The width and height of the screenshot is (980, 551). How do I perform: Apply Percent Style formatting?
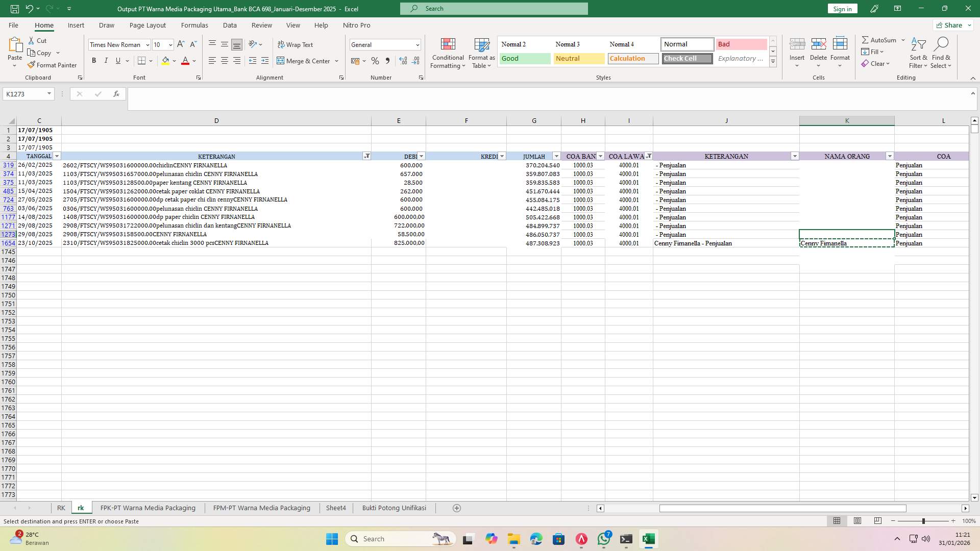pyautogui.click(x=375, y=61)
